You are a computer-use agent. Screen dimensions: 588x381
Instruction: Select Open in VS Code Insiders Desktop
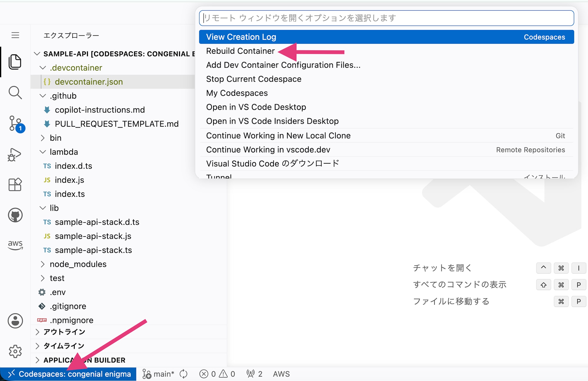point(386,121)
